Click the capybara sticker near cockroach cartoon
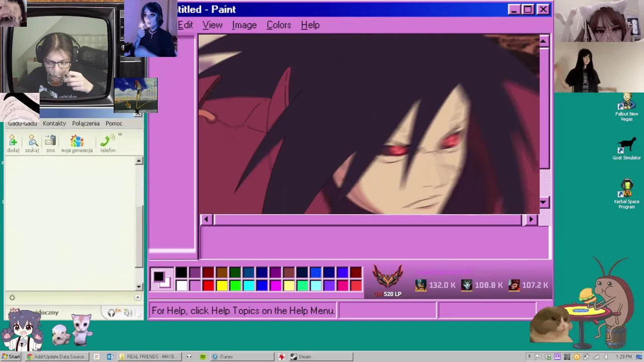The height and width of the screenshot is (362, 644). (551, 324)
